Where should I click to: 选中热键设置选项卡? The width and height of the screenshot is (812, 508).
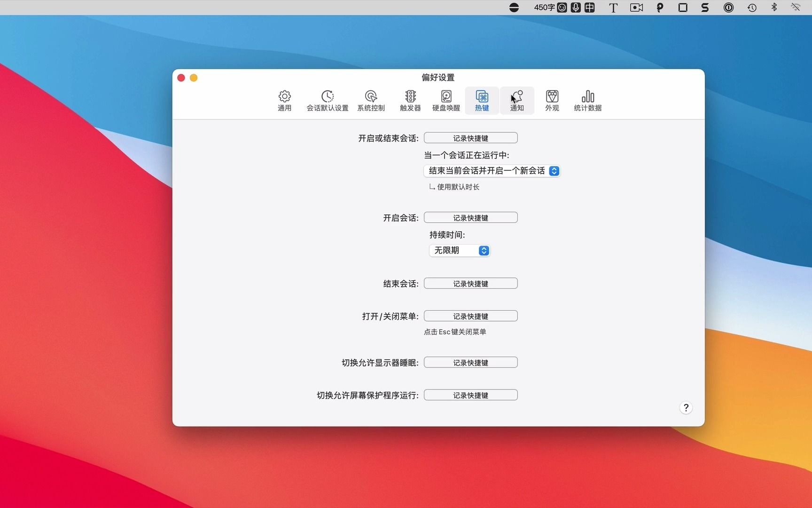click(481, 100)
